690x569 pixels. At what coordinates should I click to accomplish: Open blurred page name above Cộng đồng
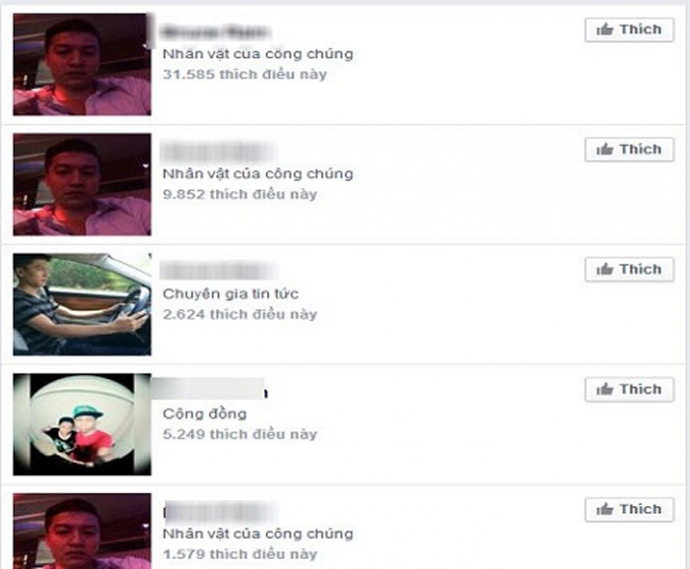[209, 389]
